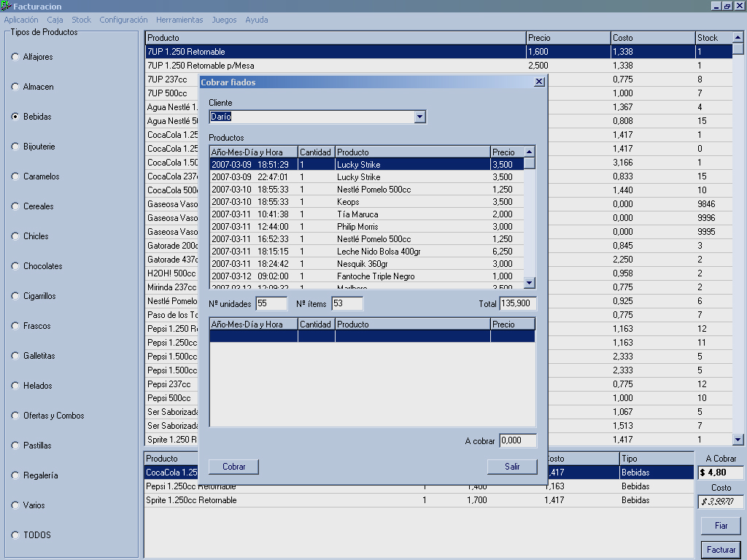Click the Tipo column header in invoice list
The image size is (747, 560).
(657, 459)
